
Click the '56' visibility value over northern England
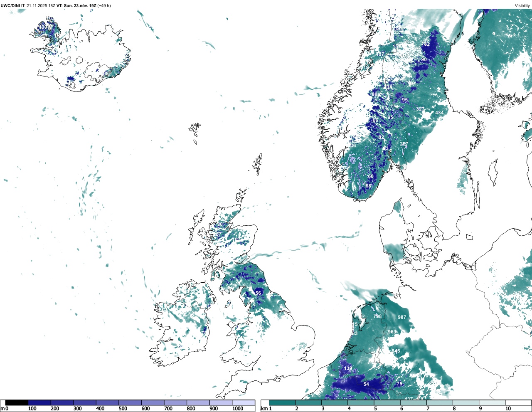258,293
